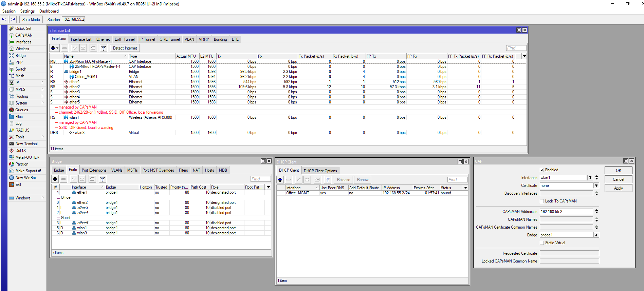The height and width of the screenshot is (291, 644).
Task: Open the Bridge dropdown showing bridge1
Action: point(596,235)
